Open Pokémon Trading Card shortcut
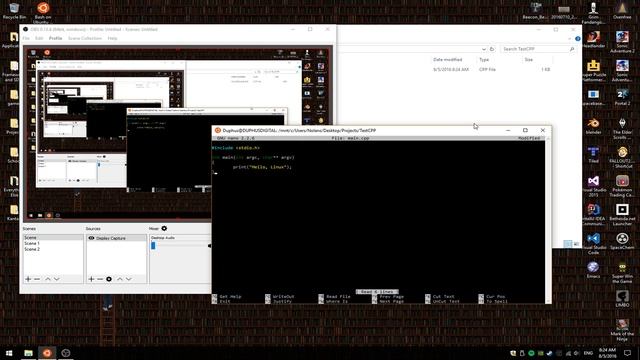 (622, 186)
